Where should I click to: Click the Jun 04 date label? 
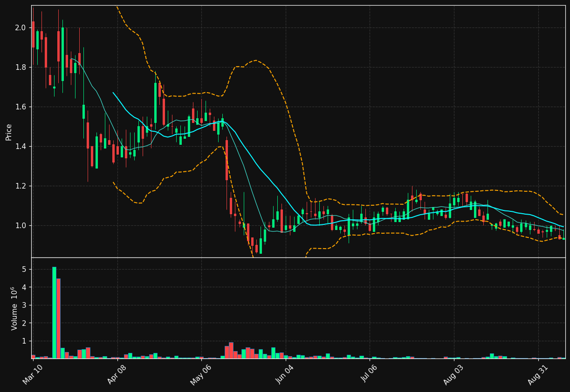(x=285, y=375)
